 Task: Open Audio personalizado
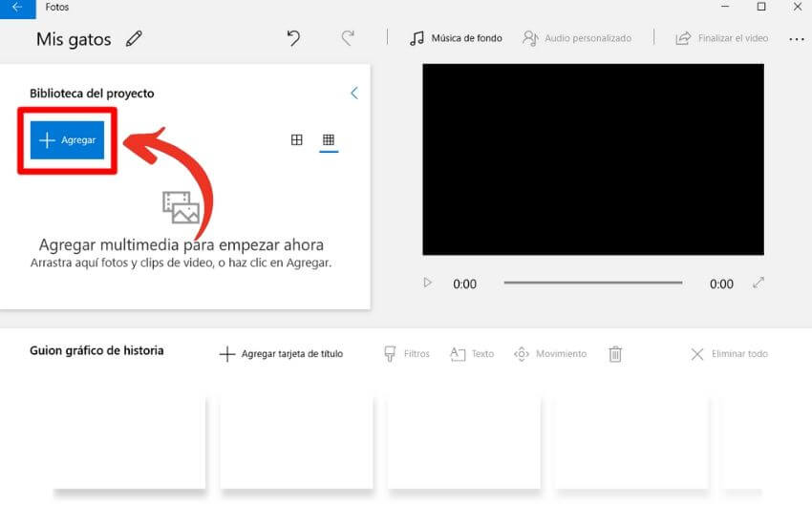577,38
